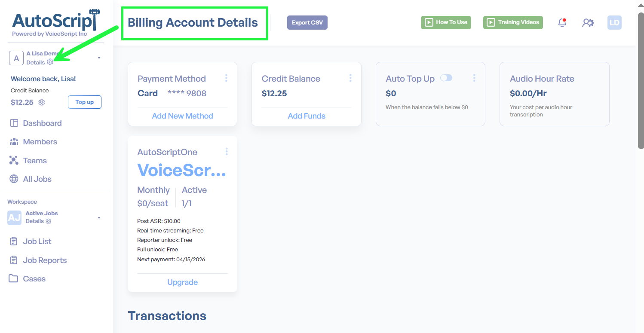The height and width of the screenshot is (333, 644).
Task: Open the Members page
Action: pos(40,142)
